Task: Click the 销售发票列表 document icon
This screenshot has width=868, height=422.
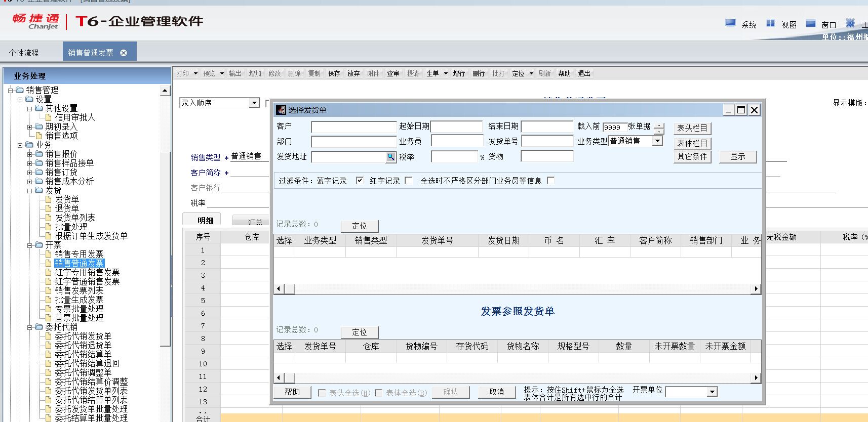Action: tap(49, 290)
